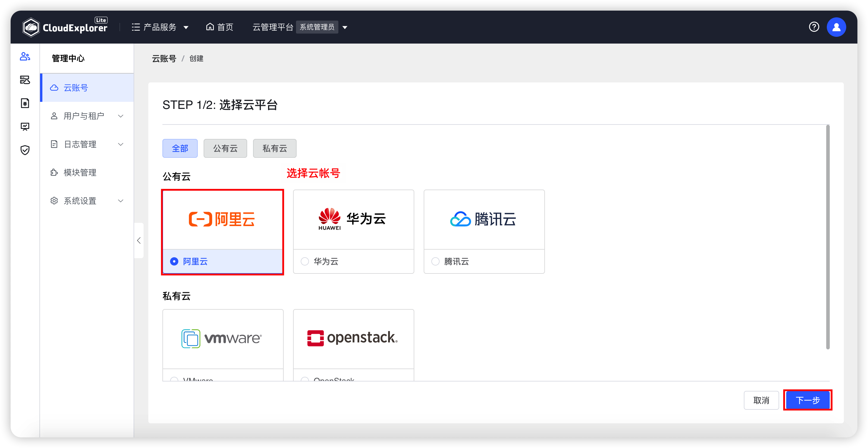Click the 华为云 Huawei logo card
This screenshot has height=448, width=868.
tap(353, 220)
